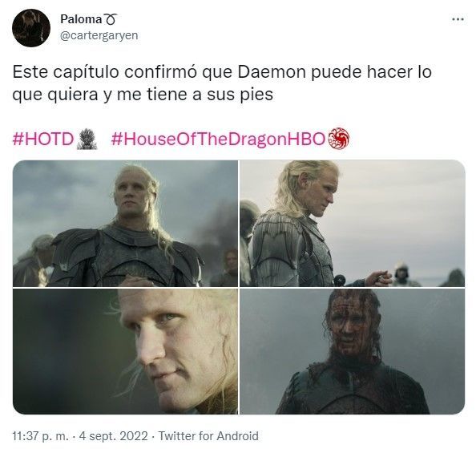Click the 11:37 p. m. timestamp
The width and height of the screenshot is (476, 457).
point(40,436)
